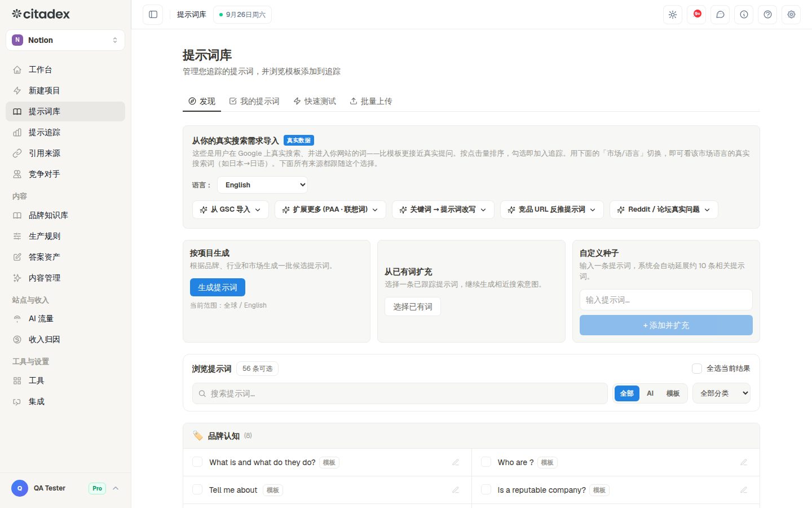The image size is (812, 508).
Task: Click the citadex logo
Action: tap(41, 14)
